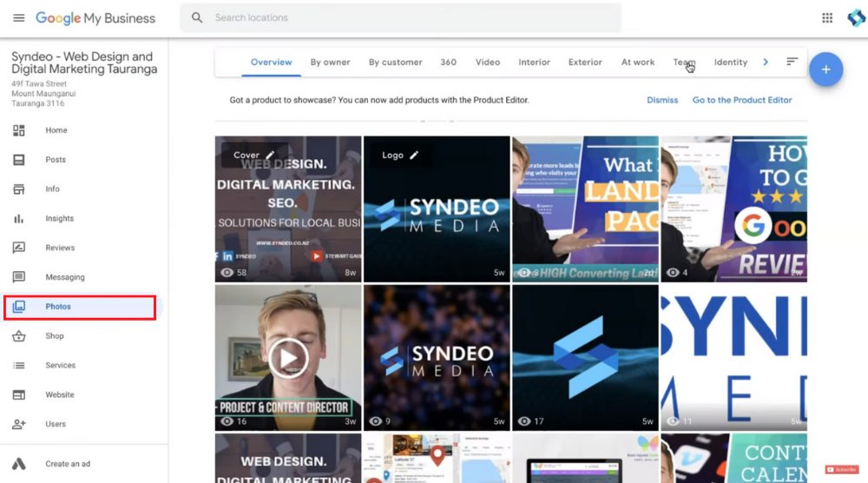Click the search magnifier icon
Image resolution: width=868 pixels, height=483 pixels.
coord(197,17)
